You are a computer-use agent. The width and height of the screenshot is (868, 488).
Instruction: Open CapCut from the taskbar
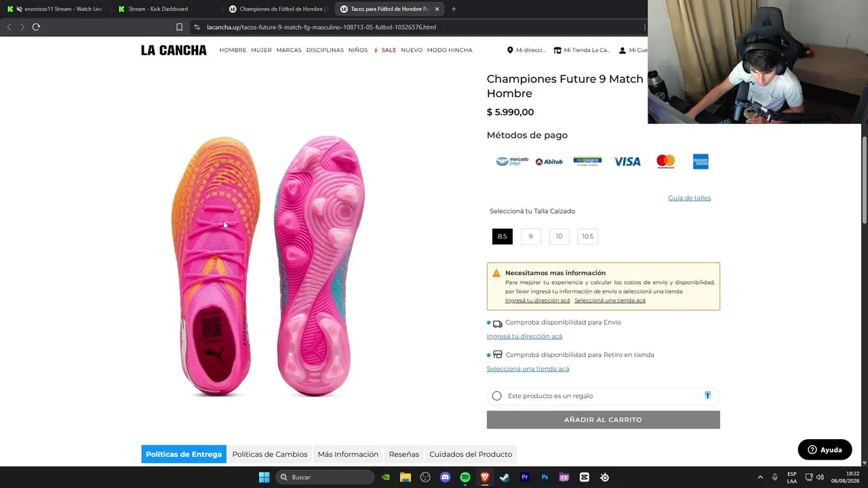click(585, 477)
